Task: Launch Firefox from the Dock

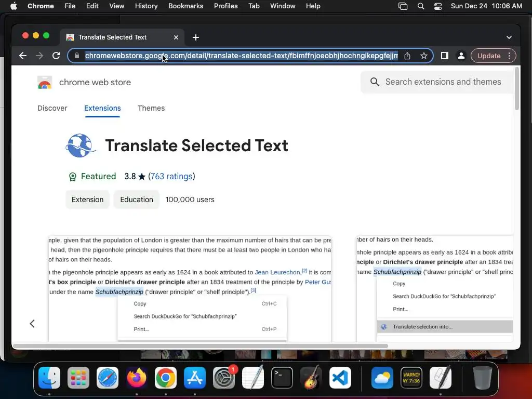Action: pyautogui.click(x=137, y=378)
